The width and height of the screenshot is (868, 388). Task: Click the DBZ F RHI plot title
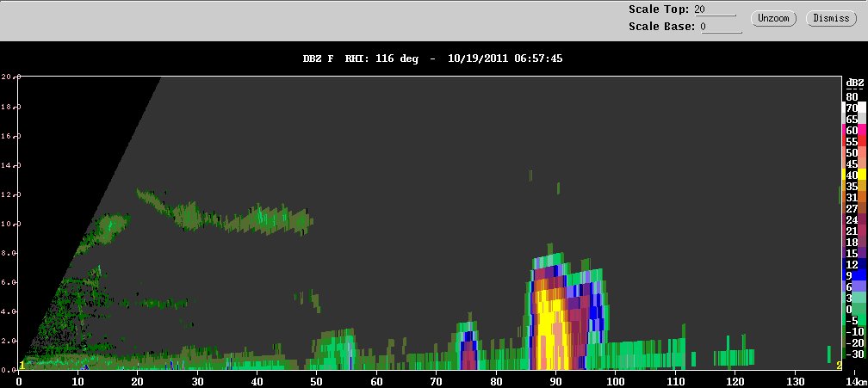point(432,58)
